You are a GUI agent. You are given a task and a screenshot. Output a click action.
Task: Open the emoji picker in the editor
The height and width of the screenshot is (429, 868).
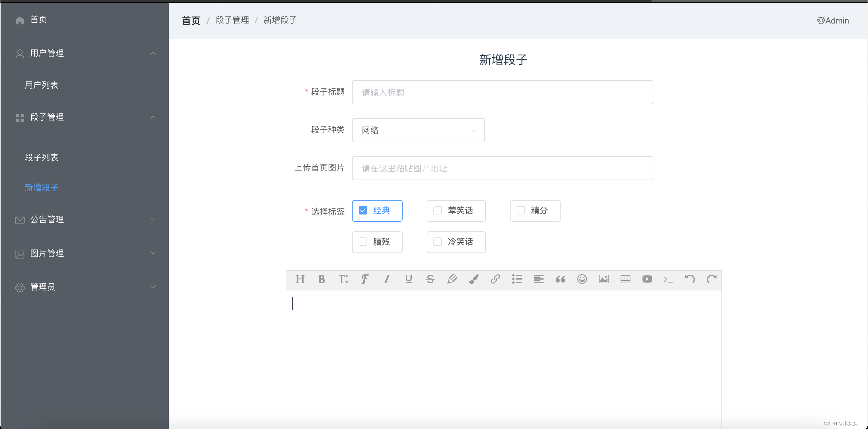(x=582, y=279)
